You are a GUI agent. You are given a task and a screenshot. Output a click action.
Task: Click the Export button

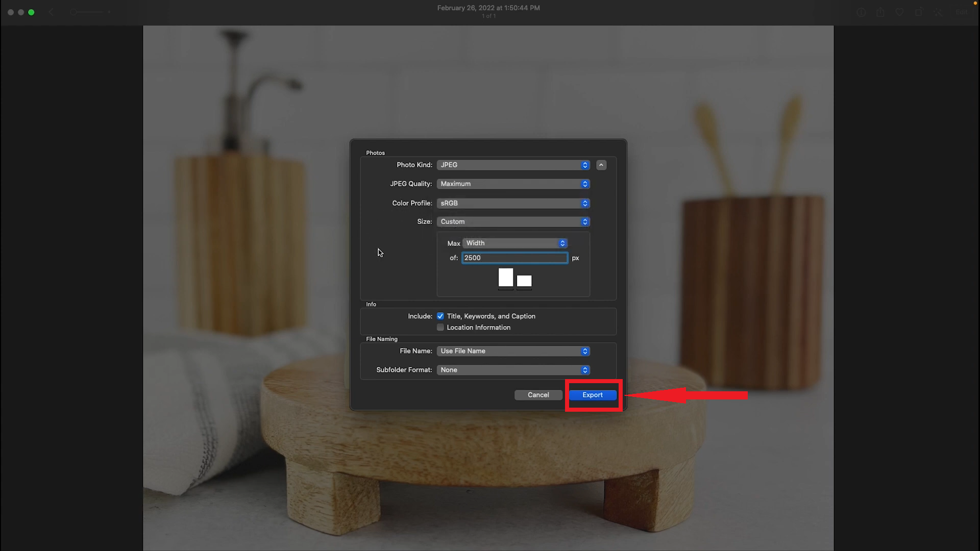593,394
